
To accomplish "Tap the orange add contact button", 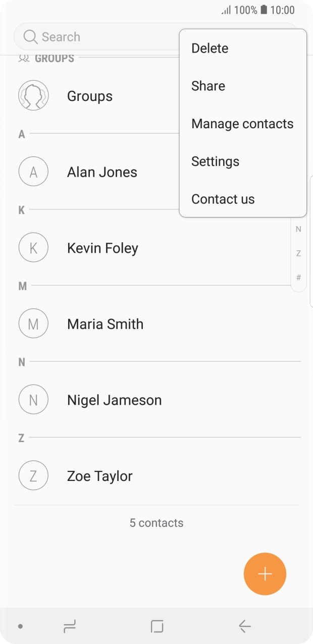I will point(265,573).
